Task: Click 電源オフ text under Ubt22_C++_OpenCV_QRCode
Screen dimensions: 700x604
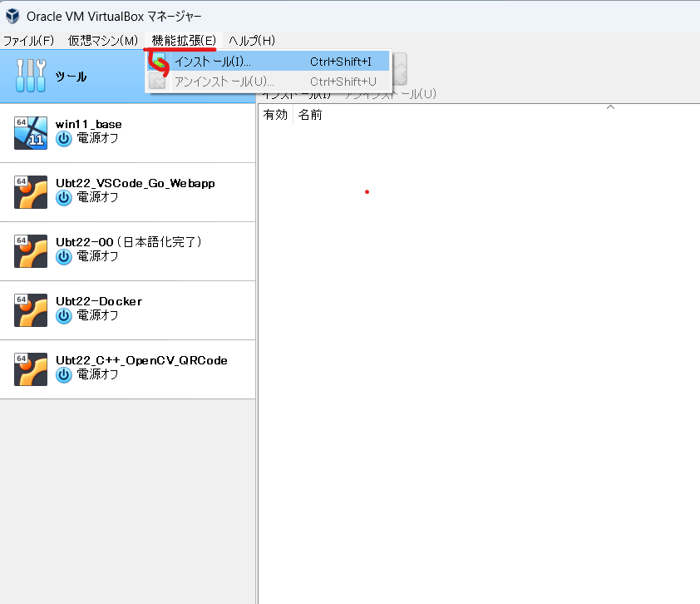Action: (98, 374)
